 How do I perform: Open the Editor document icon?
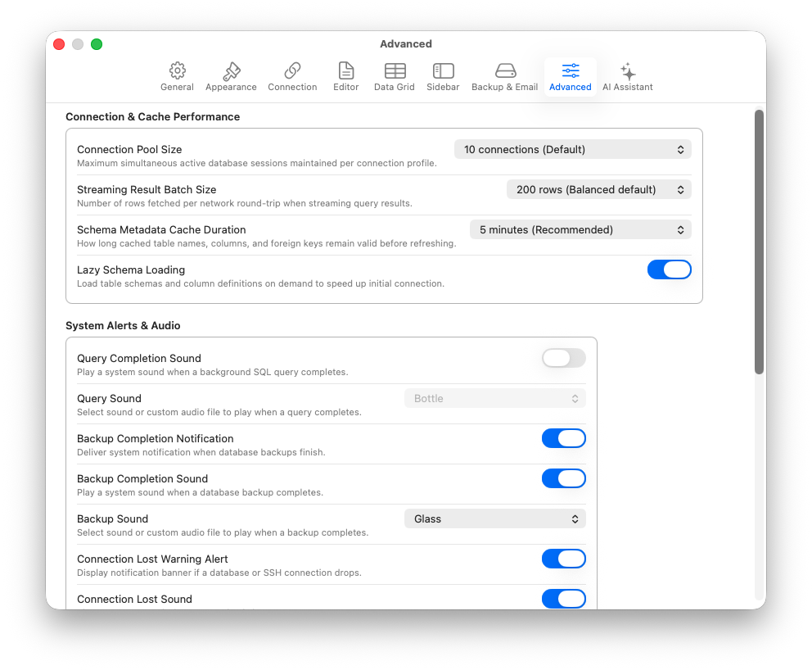click(x=346, y=70)
